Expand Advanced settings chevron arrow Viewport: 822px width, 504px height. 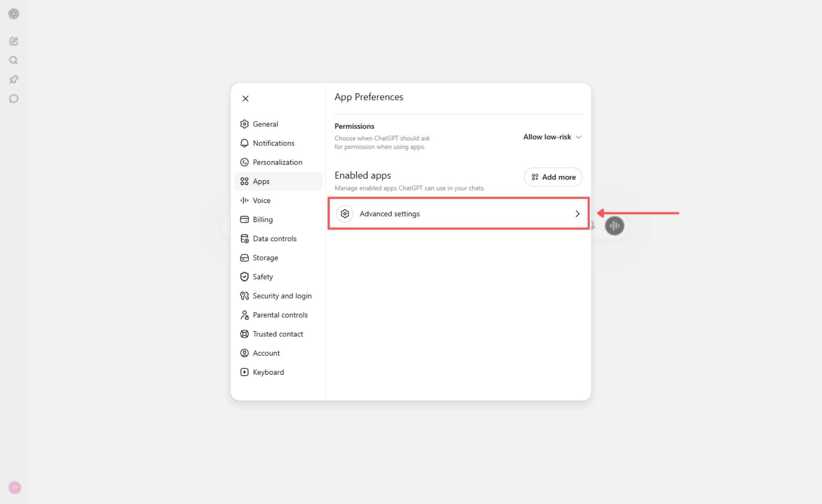(578, 214)
